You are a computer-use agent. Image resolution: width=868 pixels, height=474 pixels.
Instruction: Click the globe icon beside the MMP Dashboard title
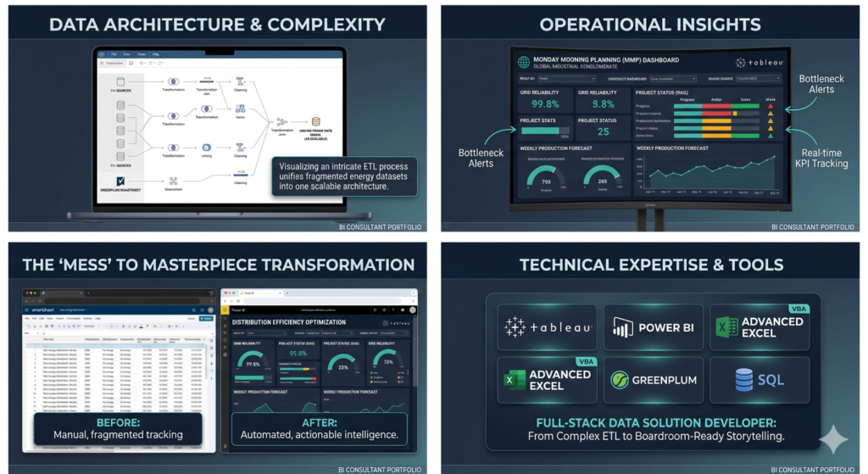point(523,63)
